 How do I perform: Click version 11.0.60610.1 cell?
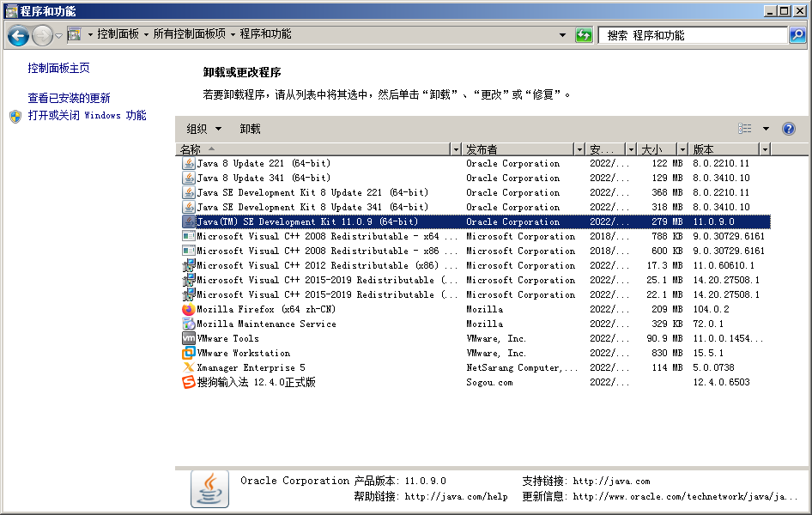(724, 265)
